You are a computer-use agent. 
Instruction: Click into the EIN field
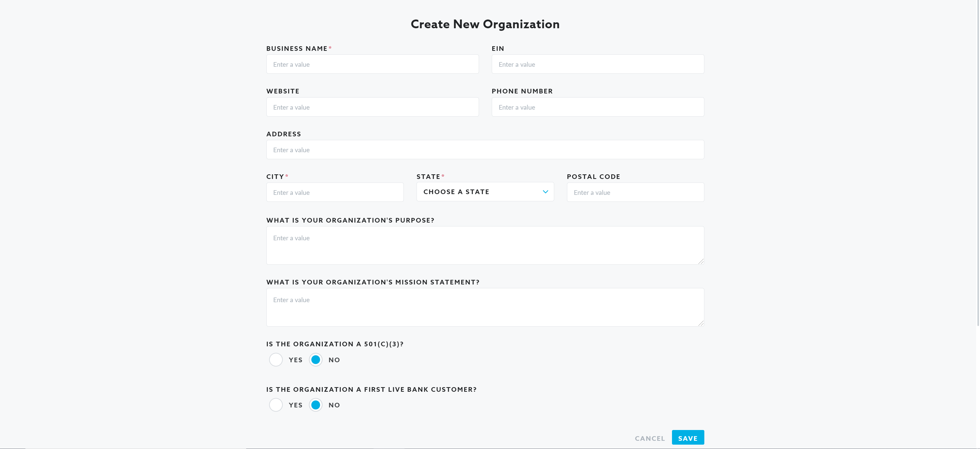tap(597, 64)
